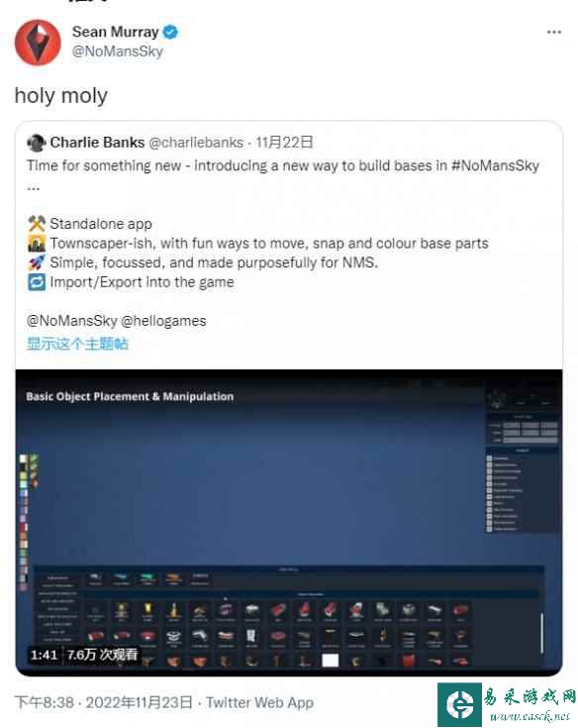Open the @NoMansSky handle under Sean Murray
The image size is (578, 728).
pos(118,52)
